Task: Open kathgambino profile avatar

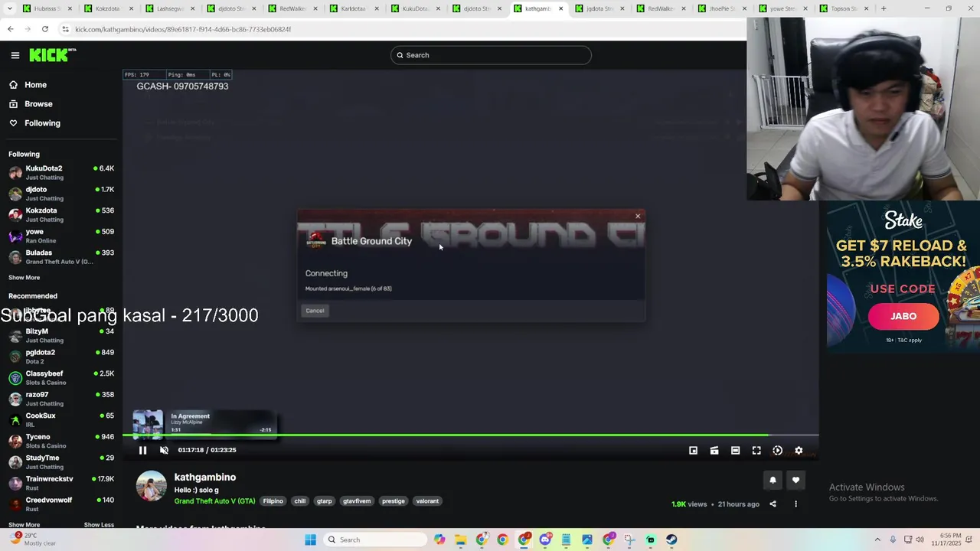Action: pos(151,487)
